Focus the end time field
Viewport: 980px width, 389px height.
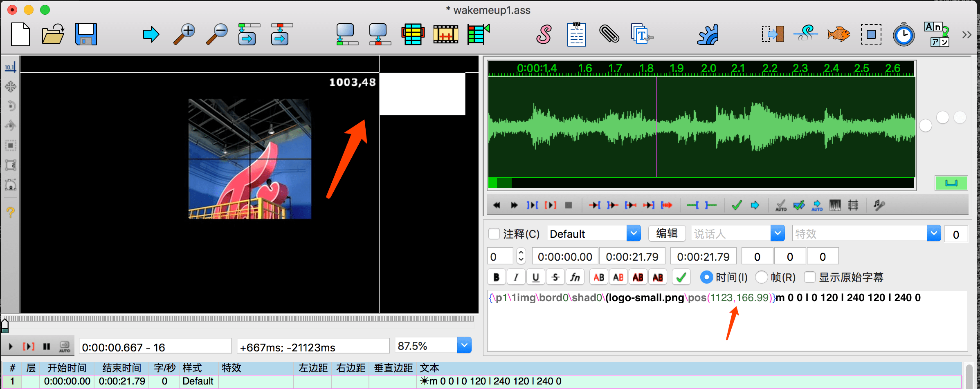pyautogui.click(x=632, y=256)
